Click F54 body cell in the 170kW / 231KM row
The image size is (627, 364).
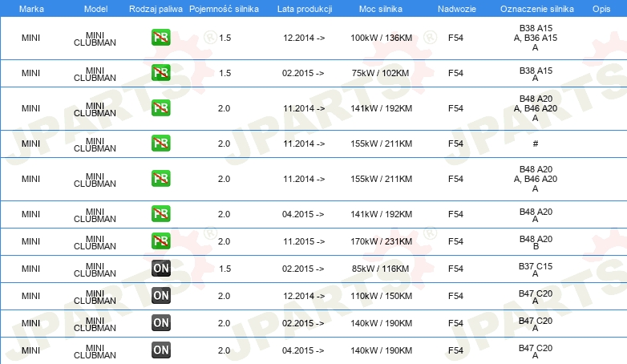click(x=455, y=241)
